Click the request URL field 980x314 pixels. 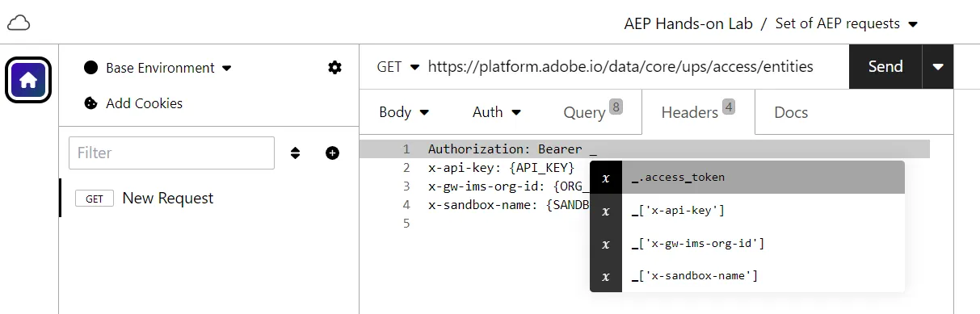tap(620, 67)
